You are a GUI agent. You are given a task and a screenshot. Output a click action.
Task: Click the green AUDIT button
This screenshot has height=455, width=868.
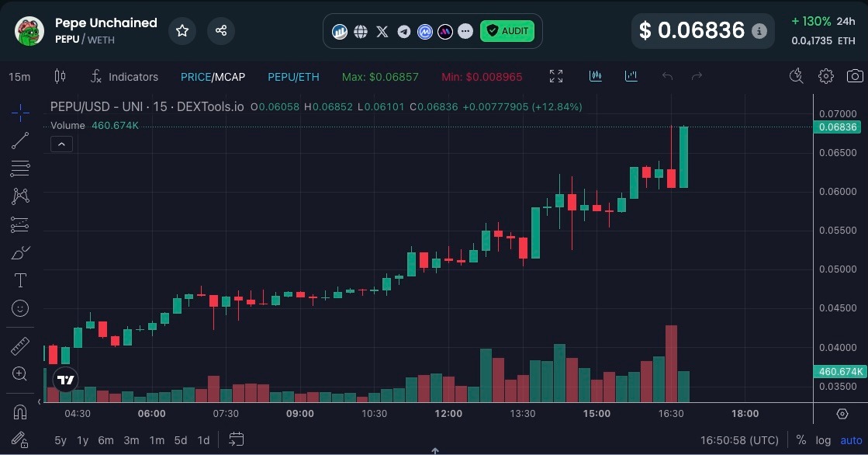tap(507, 31)
